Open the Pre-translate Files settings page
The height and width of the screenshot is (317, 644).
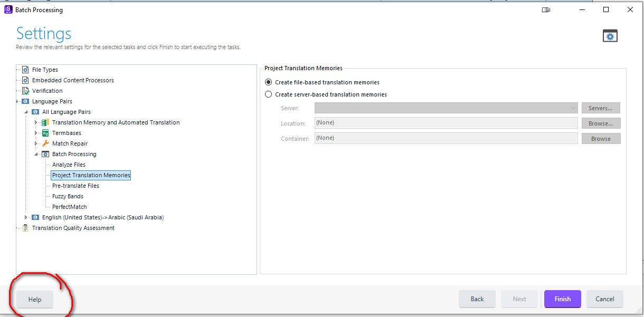(75, 185)
